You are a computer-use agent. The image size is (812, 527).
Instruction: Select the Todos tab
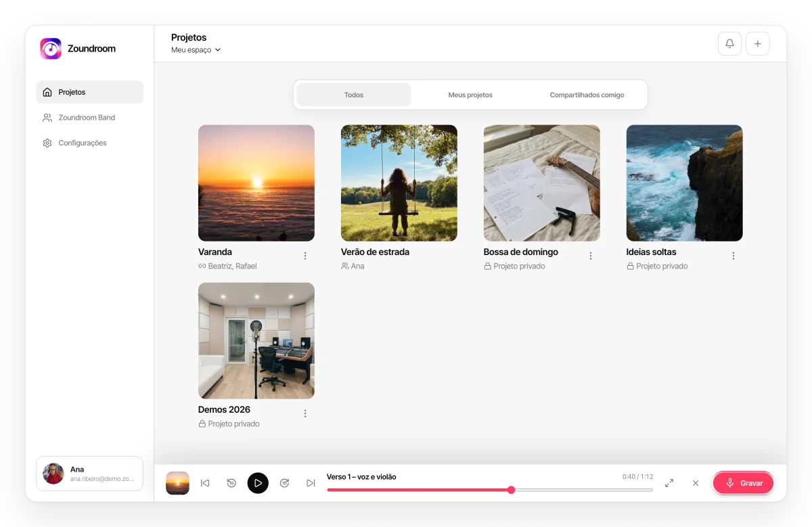coord(354,95)
